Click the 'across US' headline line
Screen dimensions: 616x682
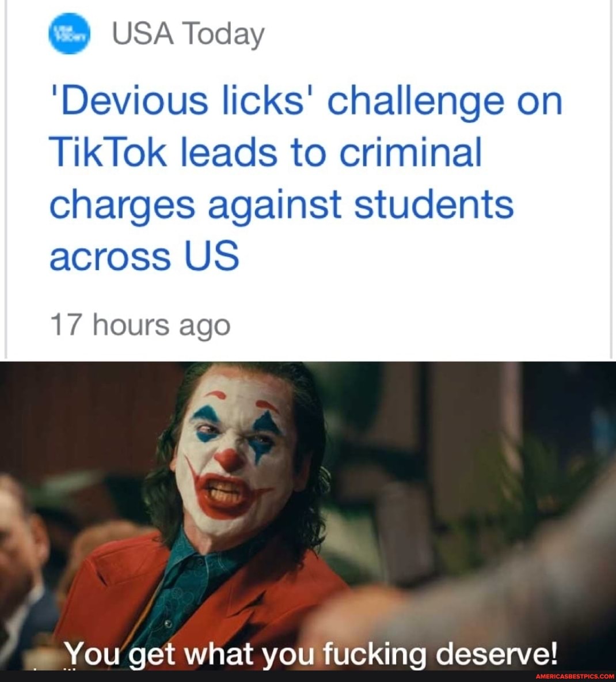(145, 256)
